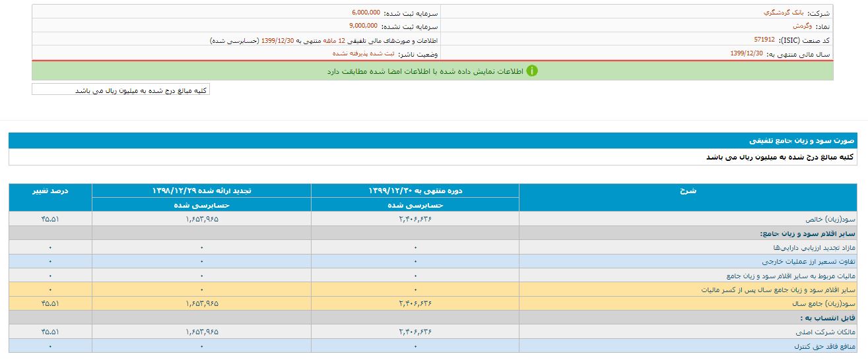Click the company name بانک گردشگری
The height and width of the screenshot is (362, 868).
coord(791,13)
